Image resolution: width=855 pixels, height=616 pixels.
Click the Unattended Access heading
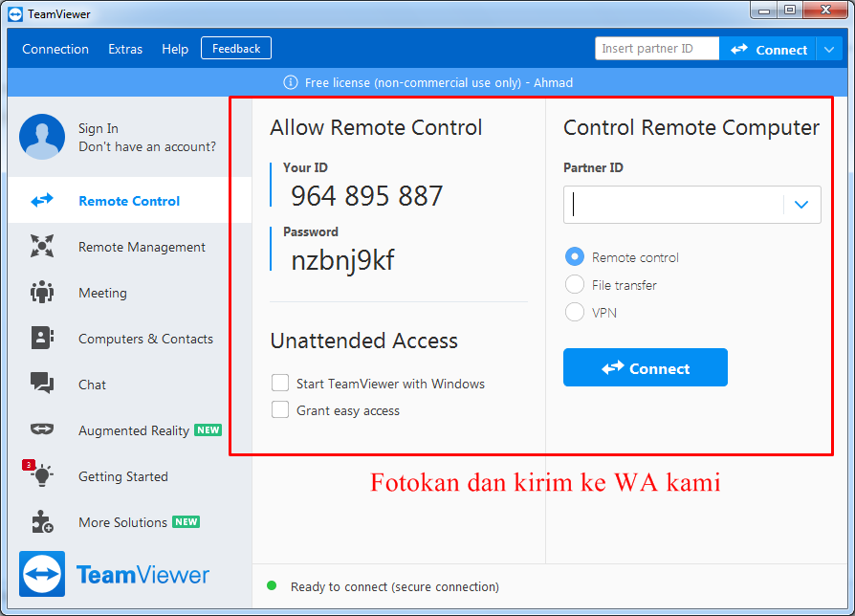coord(364,341)
